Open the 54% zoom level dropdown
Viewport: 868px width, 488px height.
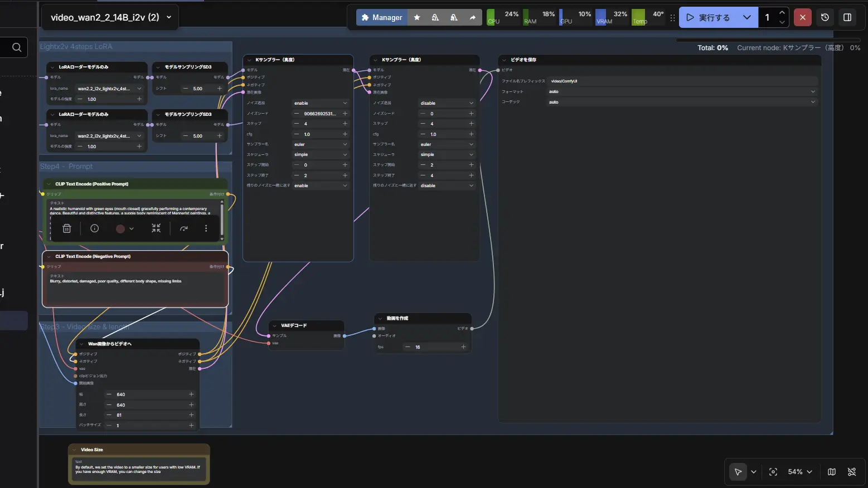pyautogui.click(x=800, y=472)
